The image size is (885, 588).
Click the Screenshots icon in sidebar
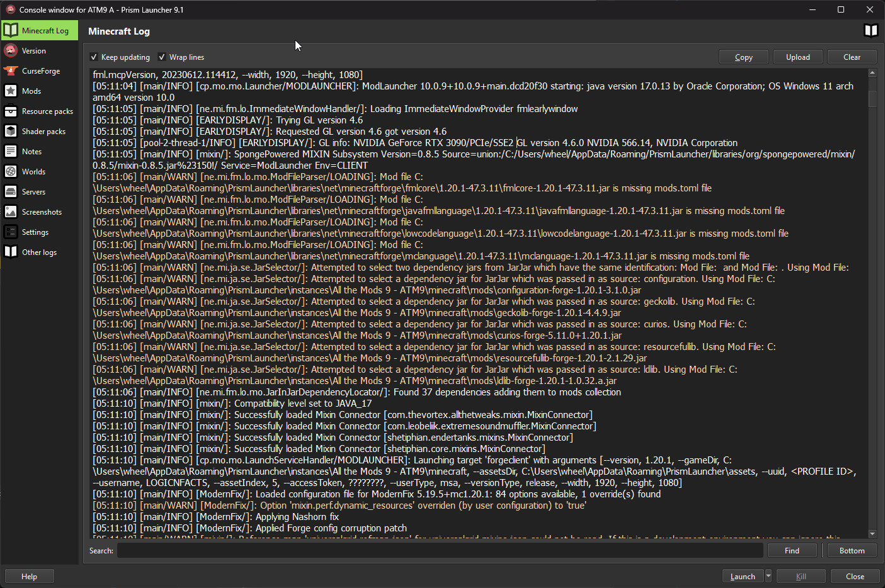pyautogui.click(x=11, y=212)
